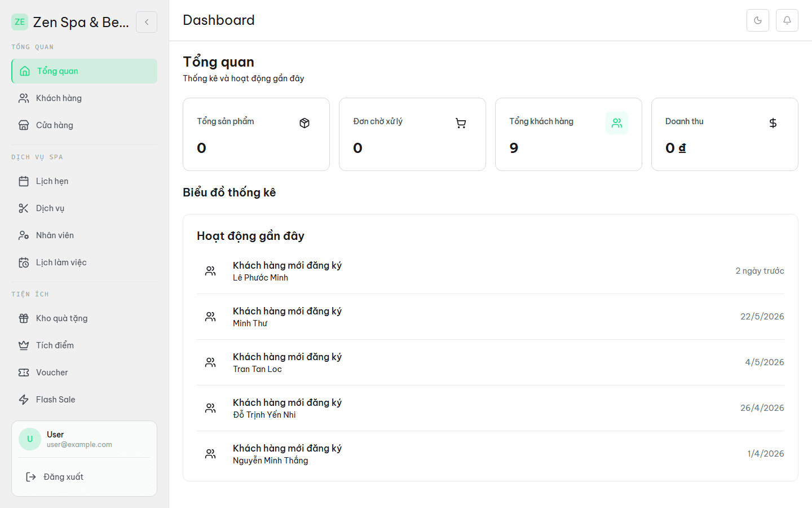Open Lịch hẹn page

[85, 181]
